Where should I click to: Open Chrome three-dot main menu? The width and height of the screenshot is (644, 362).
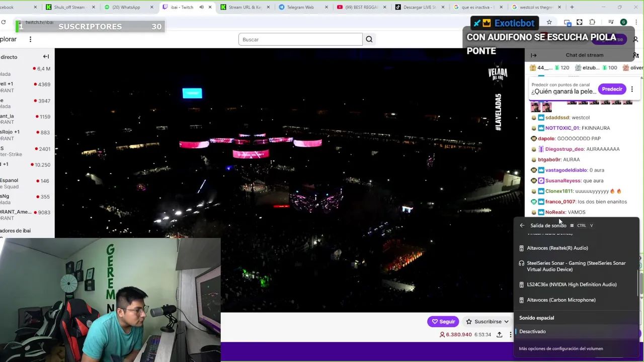pos(636,22)
